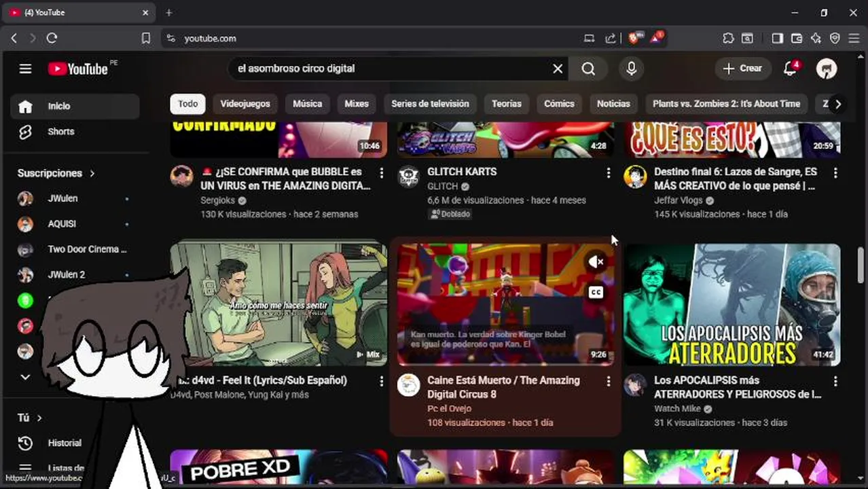Viewport: 868px width, 489px height.
Task: Select the Música filter chip
Action: pyautogui.click(x=308, y=104)
